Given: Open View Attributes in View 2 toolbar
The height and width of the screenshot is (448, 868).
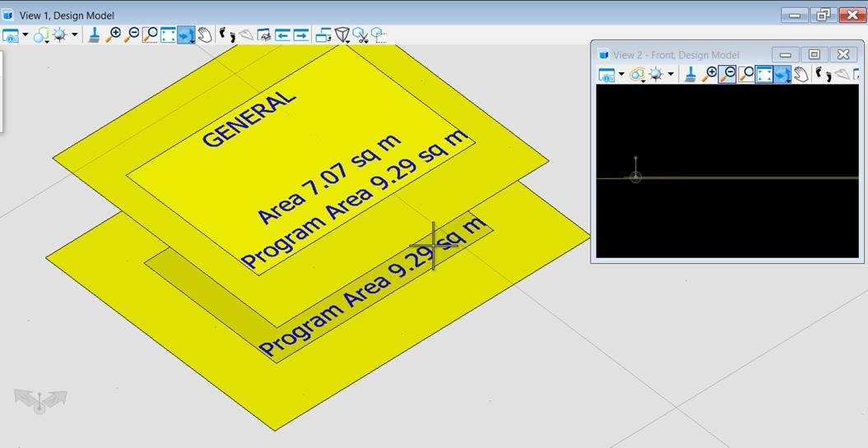Looking at the screenshot, I should click(x=607, y=74).
